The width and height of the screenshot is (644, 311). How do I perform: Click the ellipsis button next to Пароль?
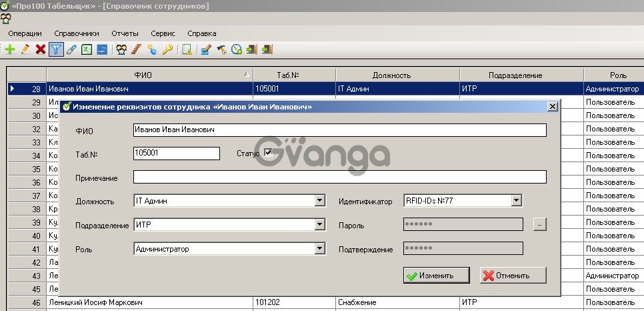click(539, 225)
